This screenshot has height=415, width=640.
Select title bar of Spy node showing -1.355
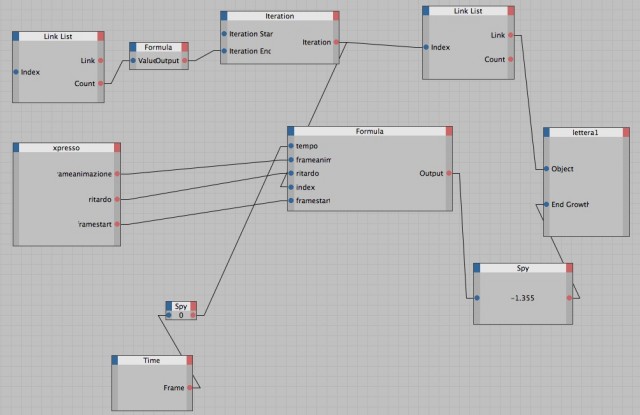(x=523, y=268)
